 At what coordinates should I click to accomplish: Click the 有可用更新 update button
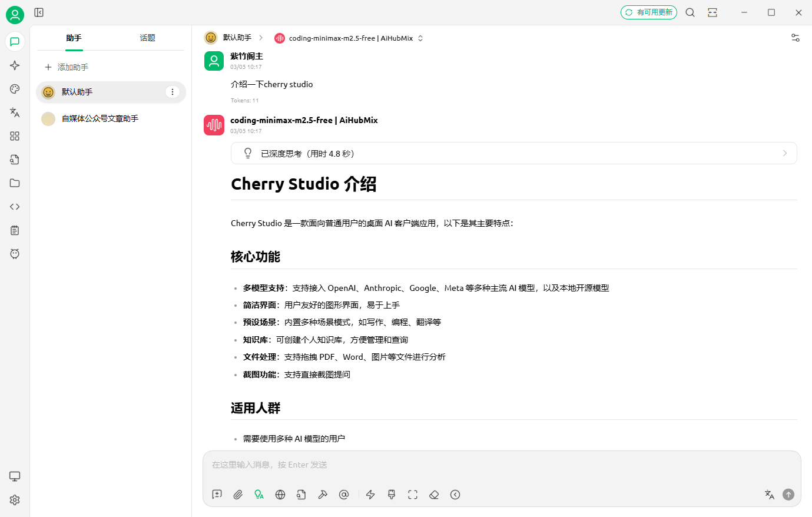click(648, 12)
